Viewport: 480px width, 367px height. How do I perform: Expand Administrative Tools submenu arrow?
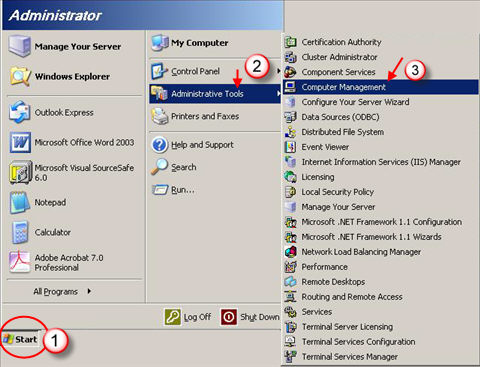pyautogui.click(x=278, y=94)
